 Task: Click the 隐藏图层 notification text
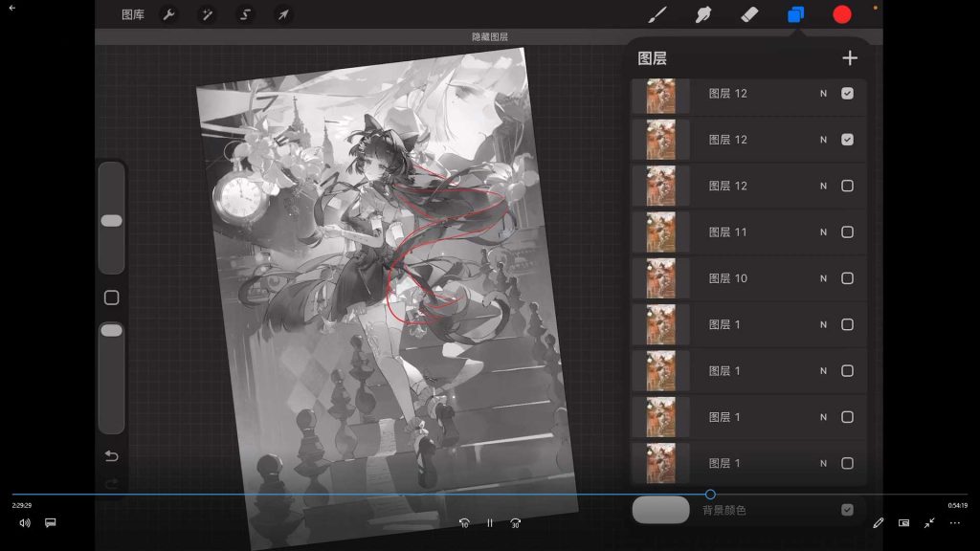point(489,37)
